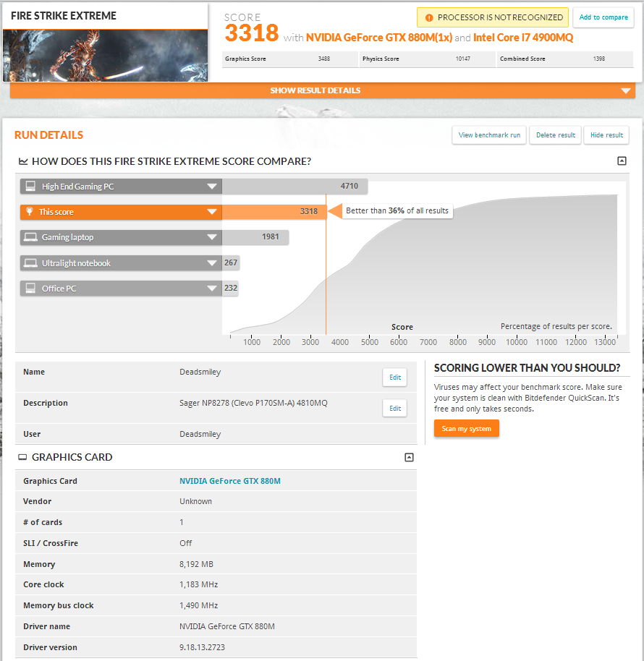
Task: Edit the Name field
Action: (x=395, y=378)
